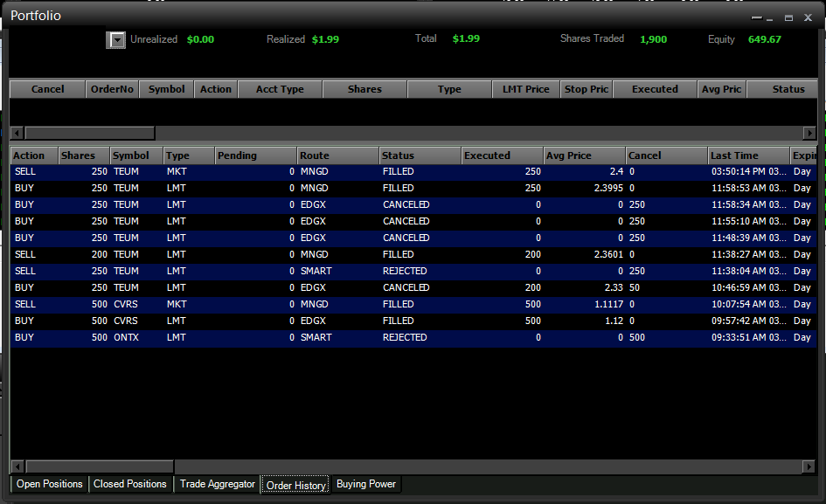Click the open orders horizontal scrollbar thumb
826x504 pixels.
coord(90,134)
